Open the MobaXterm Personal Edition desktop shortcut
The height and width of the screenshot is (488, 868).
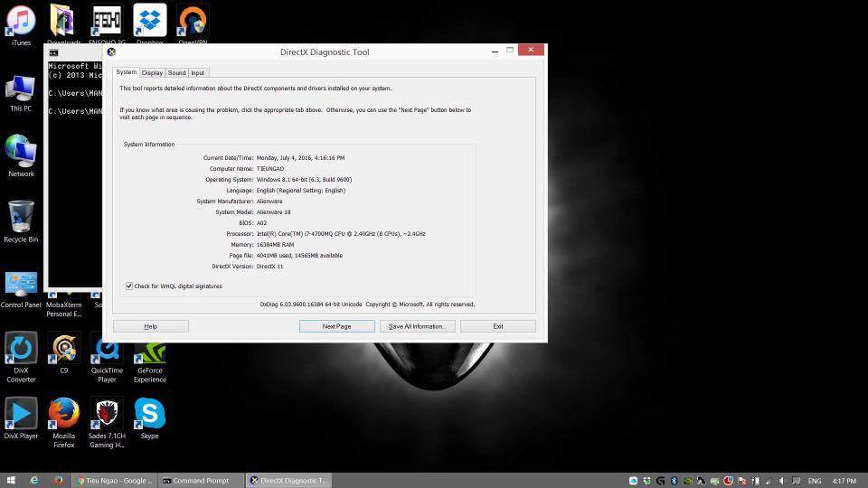click(x=63, y=305)
